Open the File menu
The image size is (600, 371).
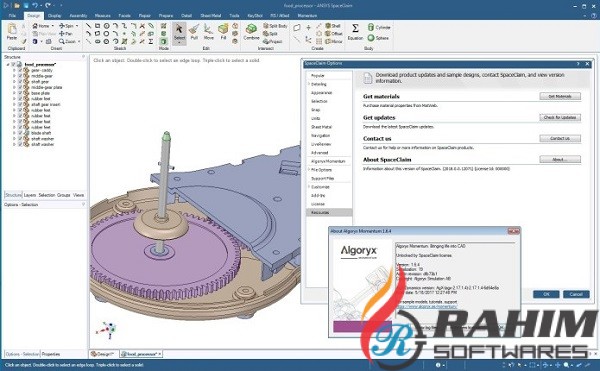point(12,16)
